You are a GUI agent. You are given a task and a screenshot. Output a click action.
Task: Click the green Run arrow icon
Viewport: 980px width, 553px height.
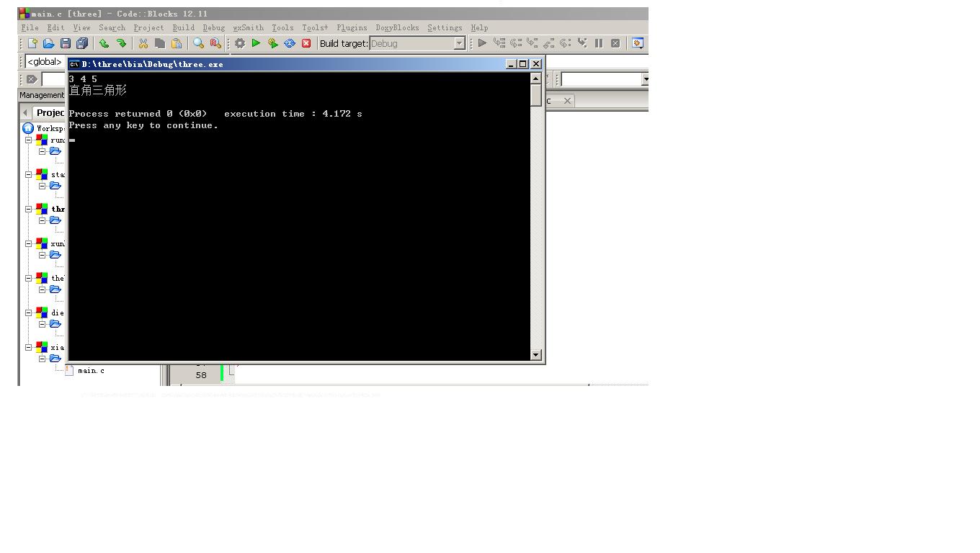tap(256, 43)
